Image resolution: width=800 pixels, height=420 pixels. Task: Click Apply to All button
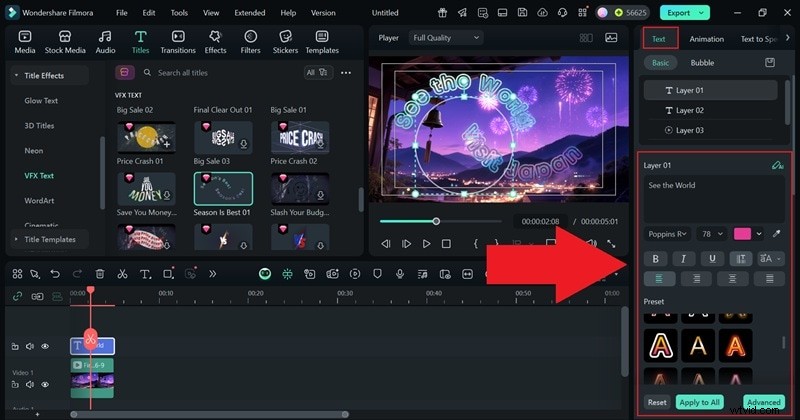(x=699, y=402)
